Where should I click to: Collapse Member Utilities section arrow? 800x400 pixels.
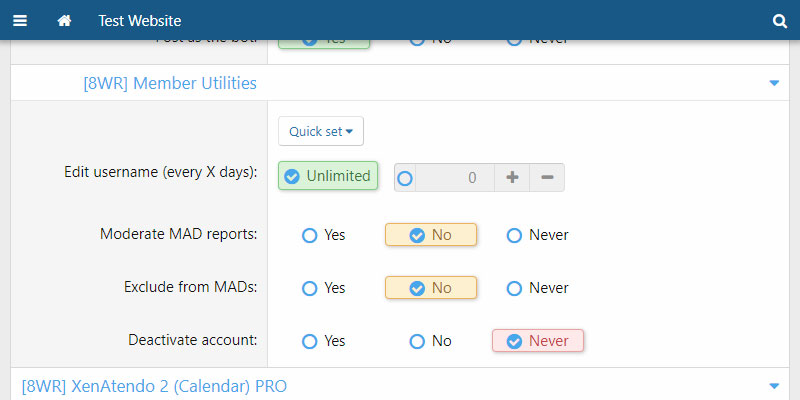click(774, 83)
